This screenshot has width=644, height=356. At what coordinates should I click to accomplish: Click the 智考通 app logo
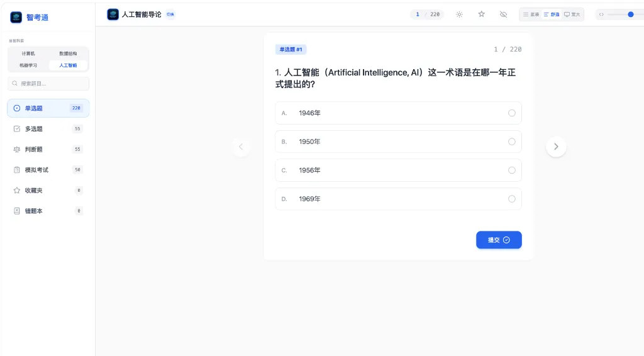(16, 17)
